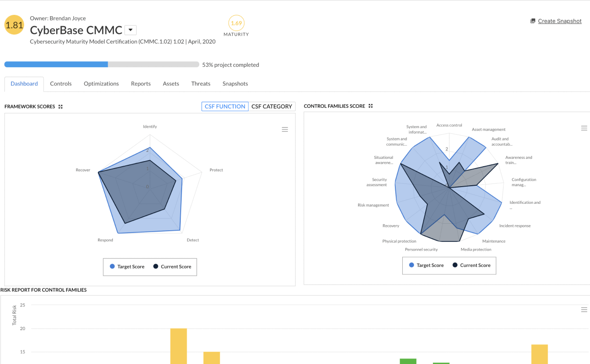Click the Owner: Brendan Joyce text
590x364 pixels.
[58, 18]
